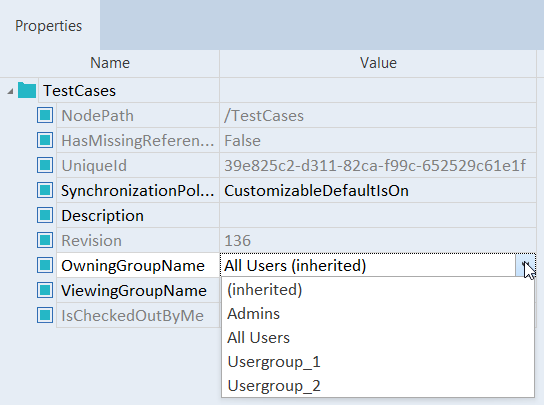Collapse the TestCases tree node
Image resolution: width=544 pixels, height=405 pixels.
pos(10,91)
